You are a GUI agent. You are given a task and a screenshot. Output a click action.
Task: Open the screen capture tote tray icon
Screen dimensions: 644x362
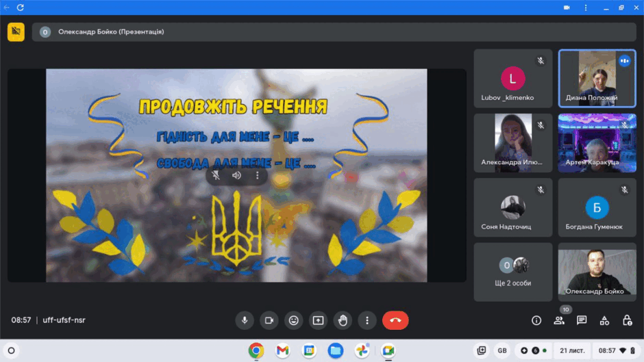click(482, 350)
